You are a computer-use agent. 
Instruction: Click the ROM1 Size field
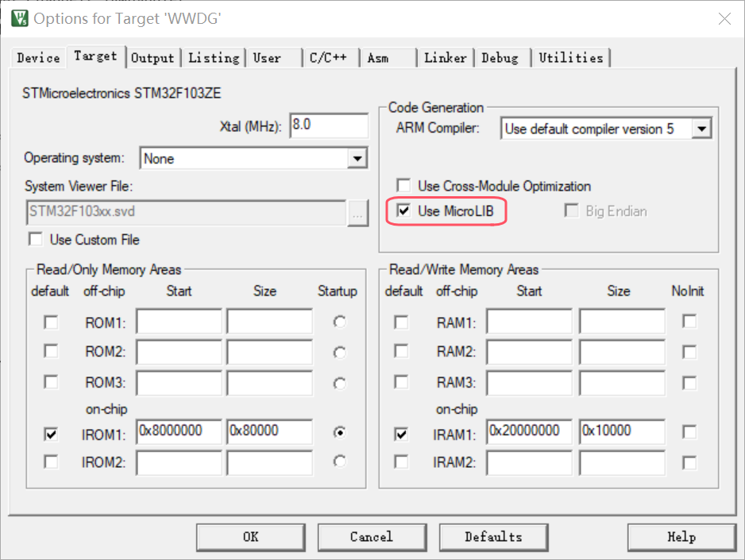[270, 322]
